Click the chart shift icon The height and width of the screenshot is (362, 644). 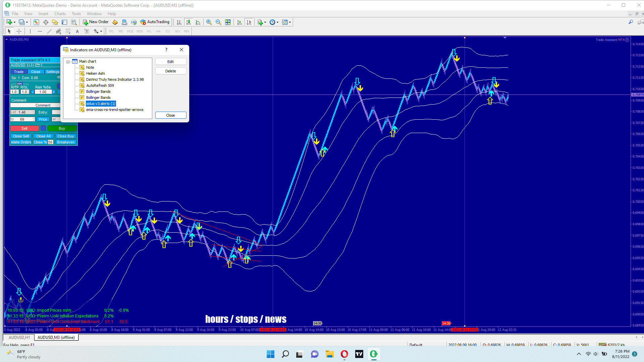249,22
